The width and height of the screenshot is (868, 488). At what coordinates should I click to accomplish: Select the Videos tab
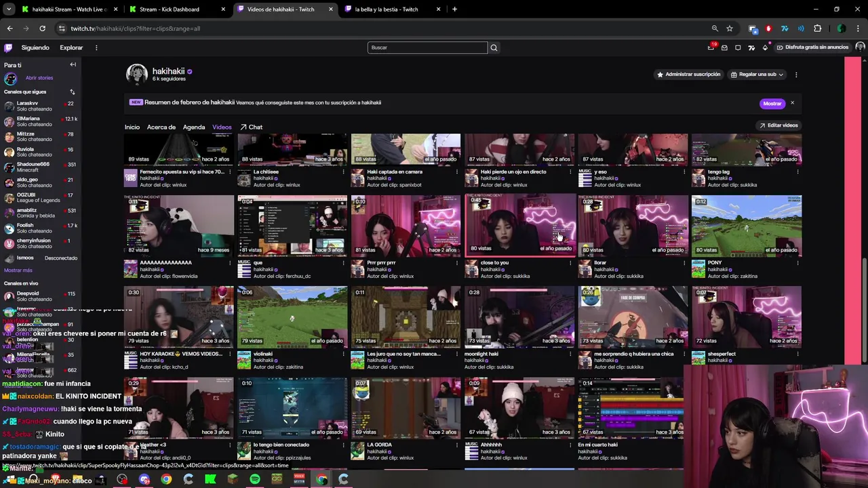pos(222,127)
